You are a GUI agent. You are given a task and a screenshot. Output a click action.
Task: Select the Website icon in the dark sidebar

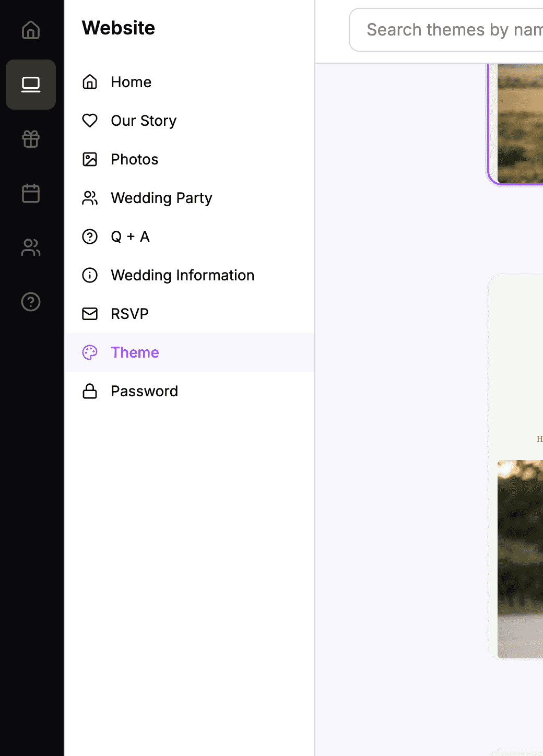pos(30,85)
